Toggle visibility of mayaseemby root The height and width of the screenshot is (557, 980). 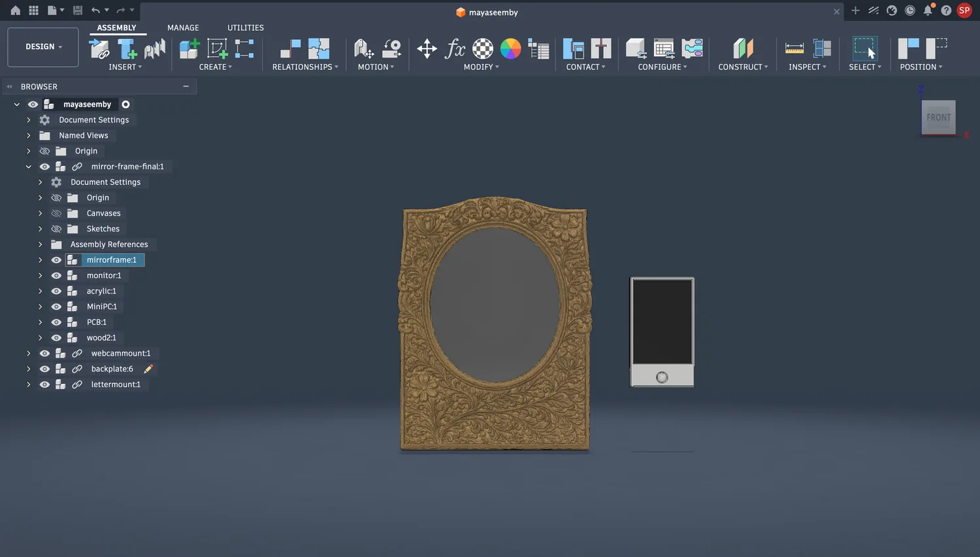33,105
